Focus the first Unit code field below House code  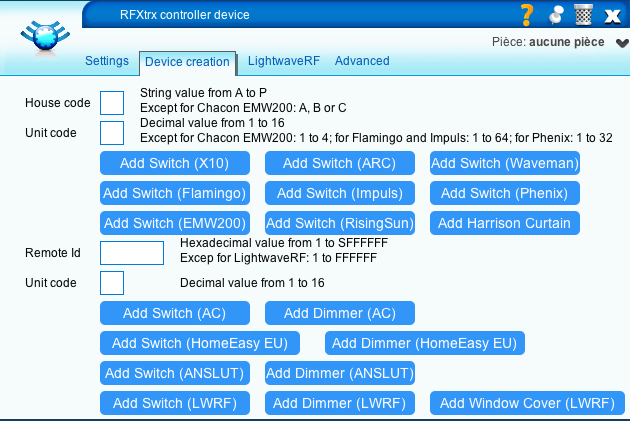pyautogui.click(x=112, y=133)
